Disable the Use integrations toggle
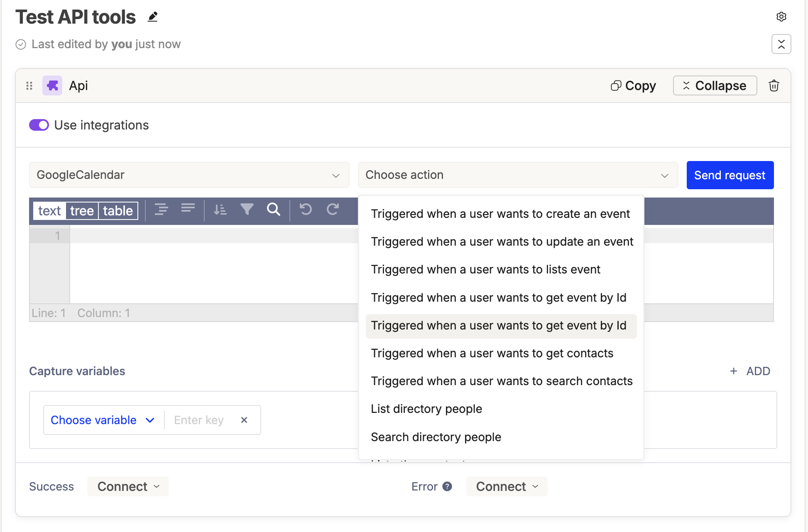Screen dimensions: 808x532 tap(39, 125)
